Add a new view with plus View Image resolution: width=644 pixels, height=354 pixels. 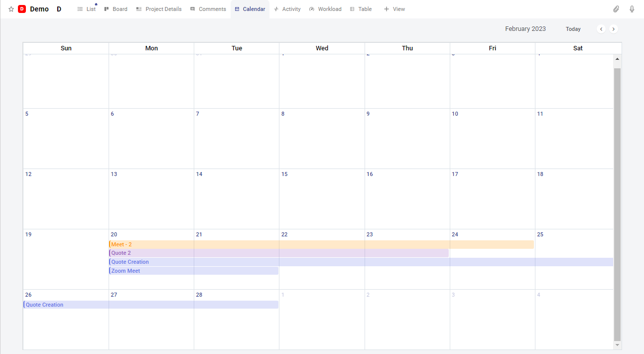click(394, 9)
